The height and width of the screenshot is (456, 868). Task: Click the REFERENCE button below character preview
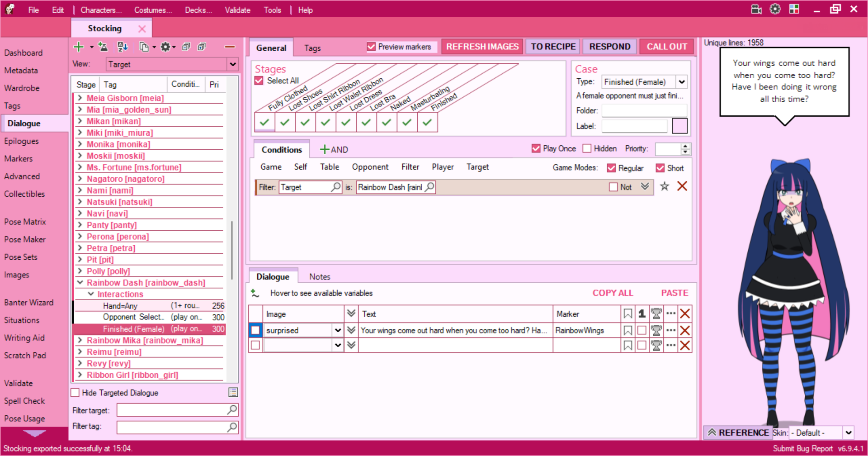(738, 433)
